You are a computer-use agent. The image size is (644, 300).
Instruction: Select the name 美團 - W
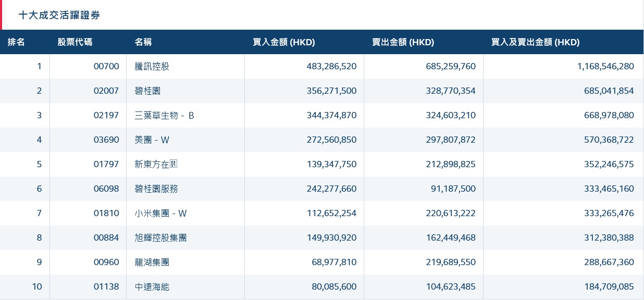pos(152,140)
